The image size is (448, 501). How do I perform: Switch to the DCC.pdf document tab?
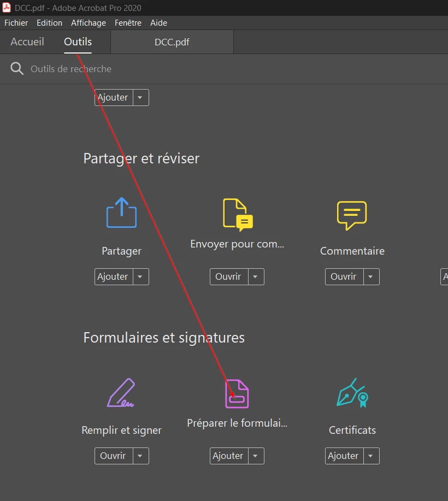172,42
